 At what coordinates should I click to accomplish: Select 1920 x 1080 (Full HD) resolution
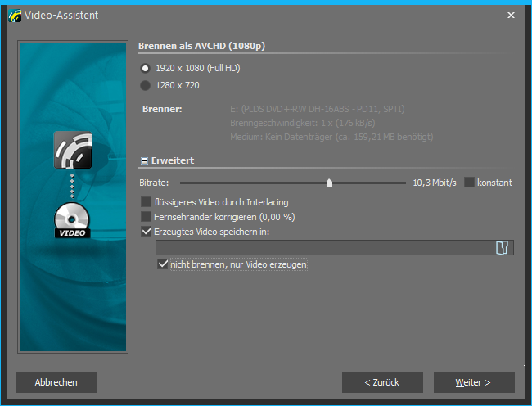click(146, 68)
